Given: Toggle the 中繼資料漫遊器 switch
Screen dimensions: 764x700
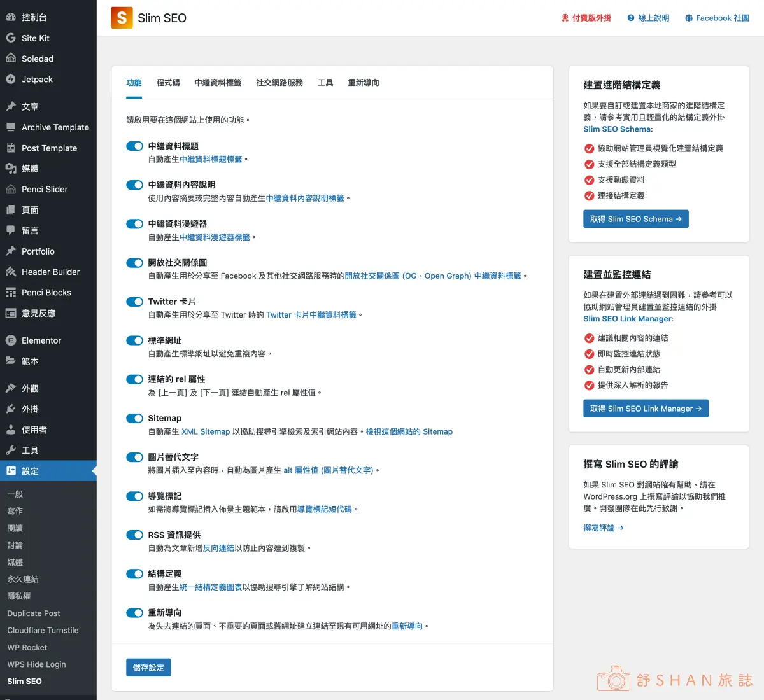Looking at the screenshot, I should [134, 223].
